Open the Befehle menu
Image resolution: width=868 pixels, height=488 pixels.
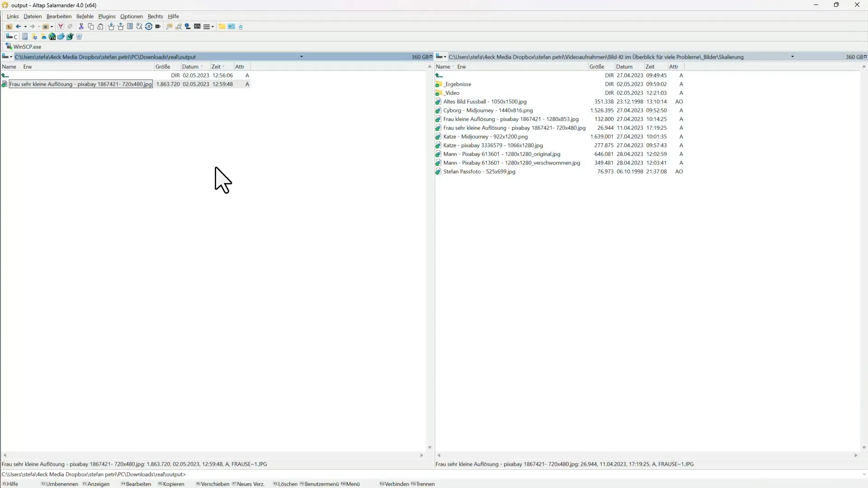point(85,16)
